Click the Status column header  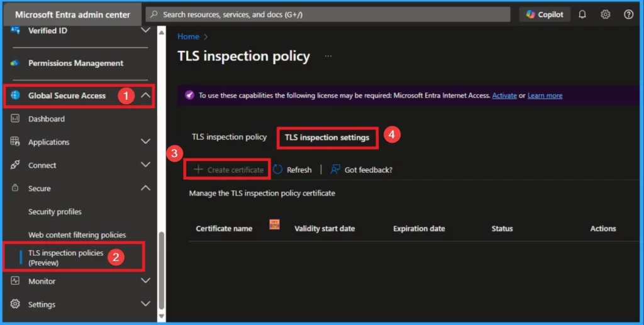(502, 229)
